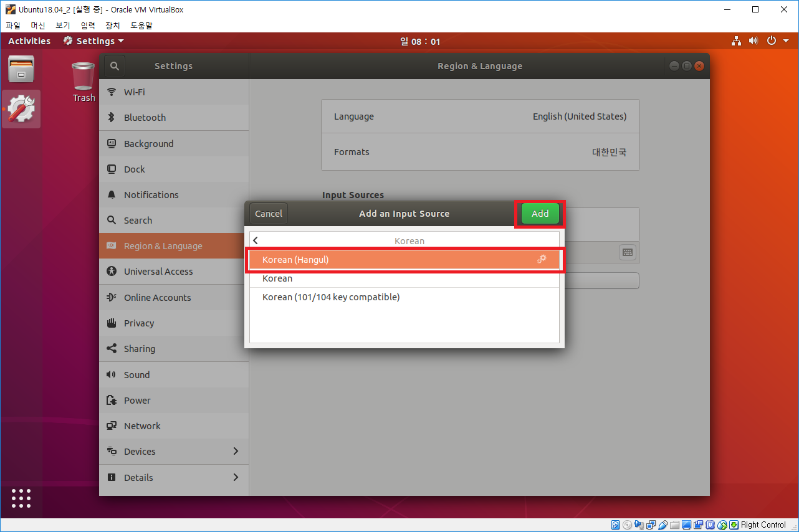Click the Devices sidebar icon

pos(112,451)
